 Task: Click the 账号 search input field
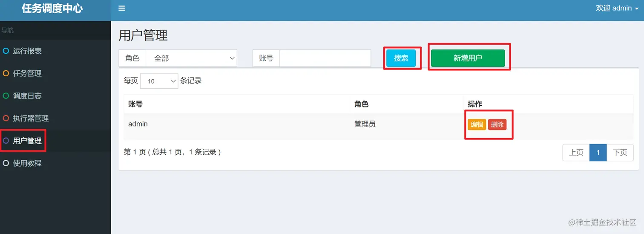point(325,58)
